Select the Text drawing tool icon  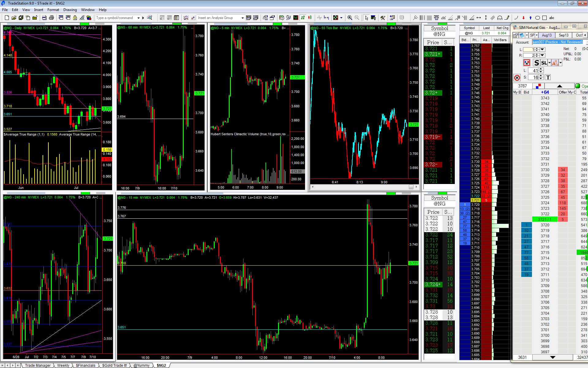point(373,18)
